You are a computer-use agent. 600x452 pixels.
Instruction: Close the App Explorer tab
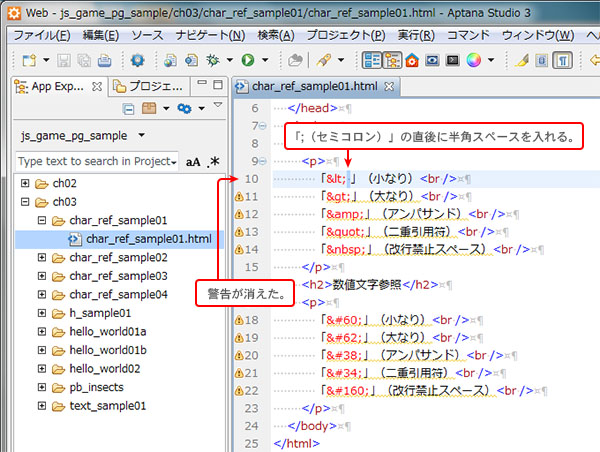point(97,87)
